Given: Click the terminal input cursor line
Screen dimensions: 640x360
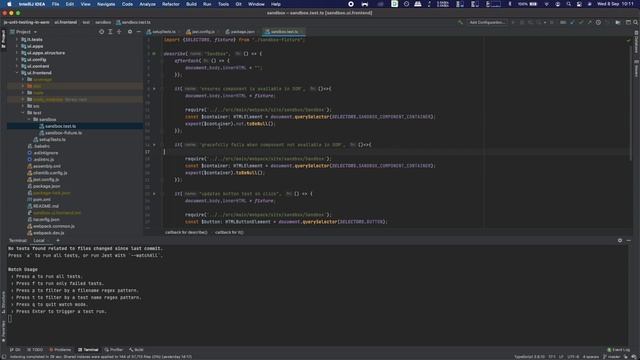Looking at the screenshot, I should [x=10, y=318].
